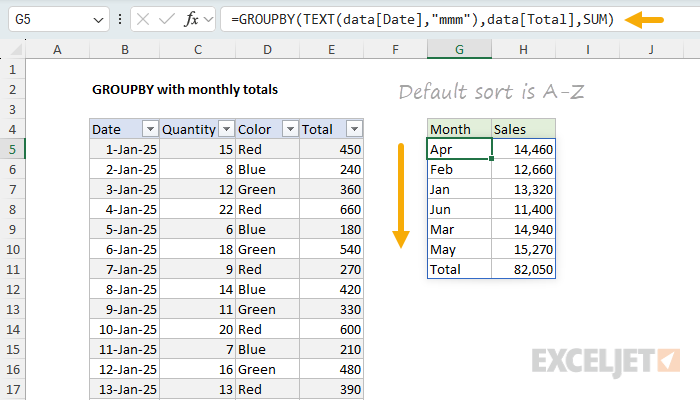Click the three-dot formula bar handle
Image resolution: width=700 pixels, height=400 pixels.
(120, 19)
